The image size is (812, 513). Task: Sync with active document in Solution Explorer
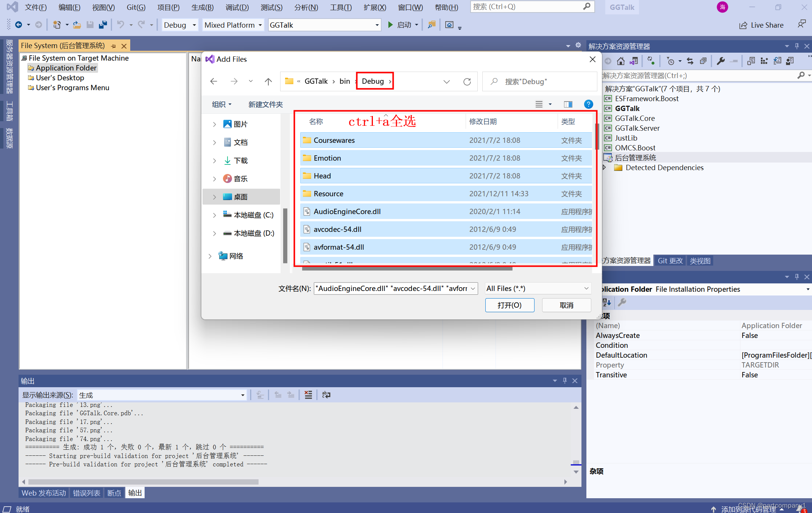[x=690, y=61]
